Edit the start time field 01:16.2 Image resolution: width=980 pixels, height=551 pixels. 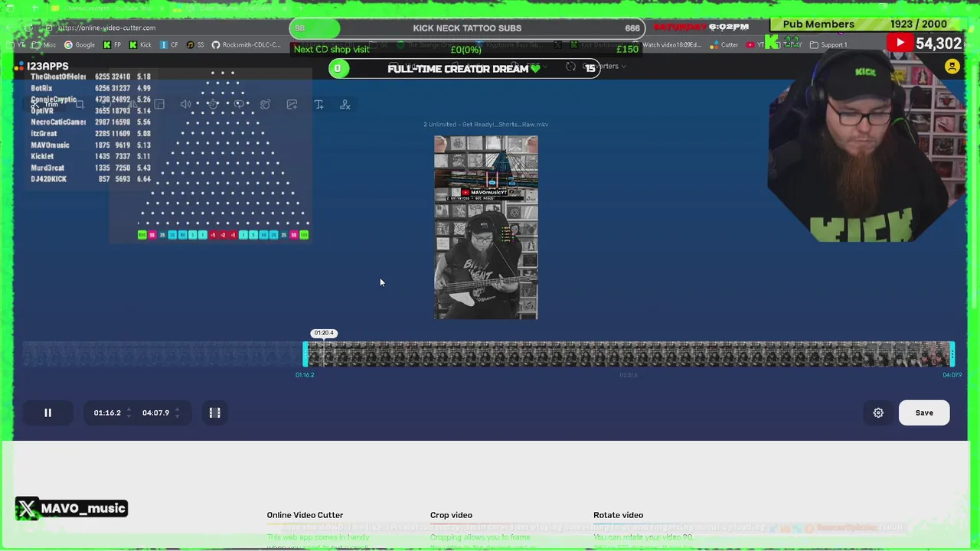point(107,412)
